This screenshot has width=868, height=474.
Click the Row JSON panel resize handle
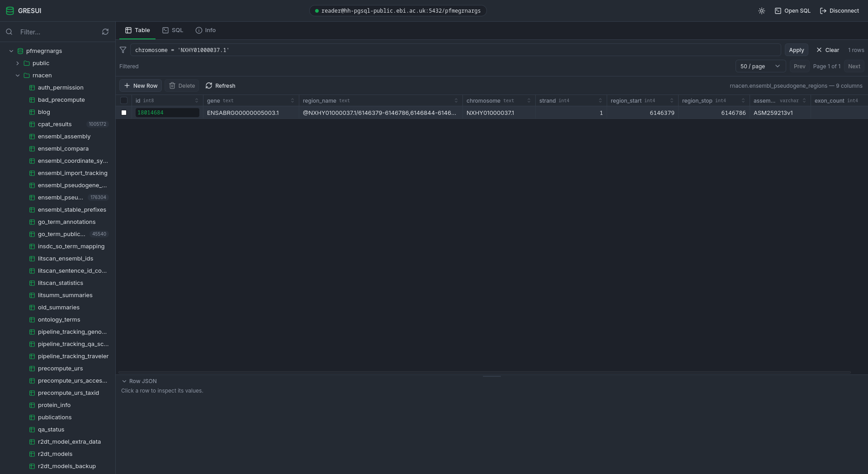pos(491,376)
